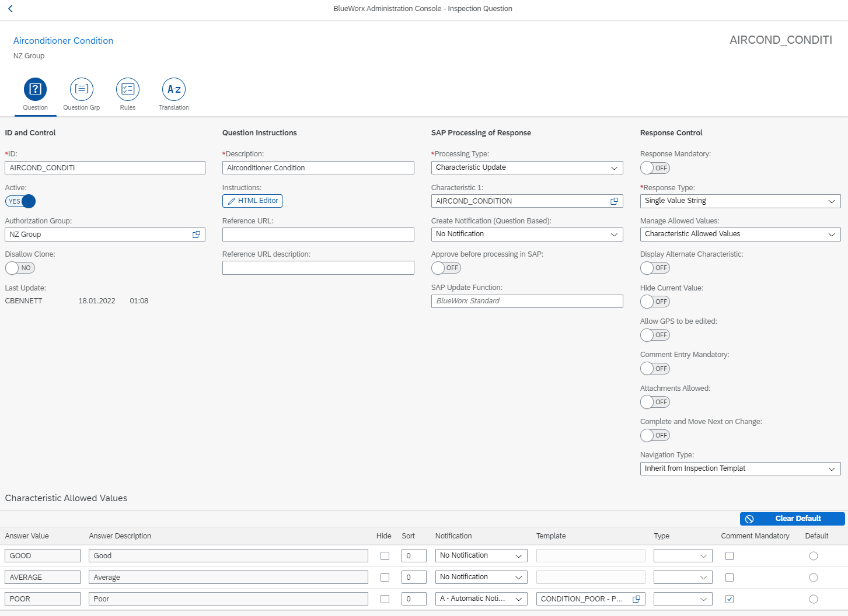This screenshot has width=848, height=616.
Task: Open the Response Type dropdown
Action: (x=740, y=201)
